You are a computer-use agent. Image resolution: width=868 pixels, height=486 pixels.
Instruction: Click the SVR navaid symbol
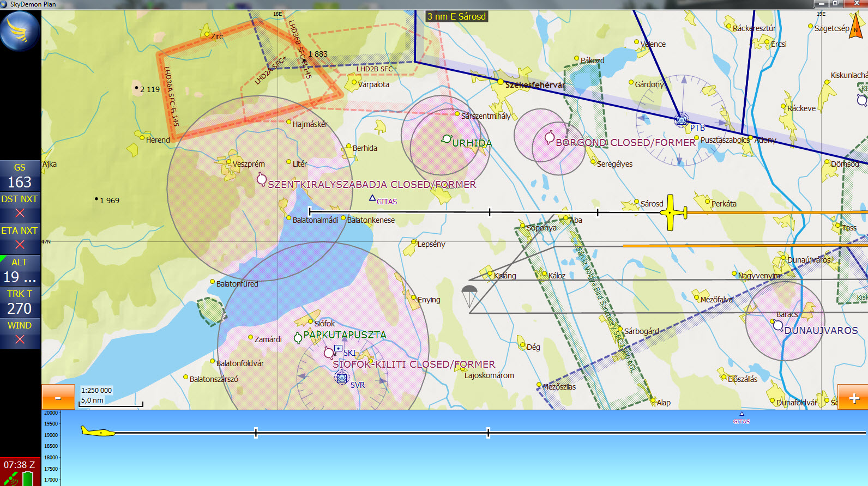click(x=342, y=377)
